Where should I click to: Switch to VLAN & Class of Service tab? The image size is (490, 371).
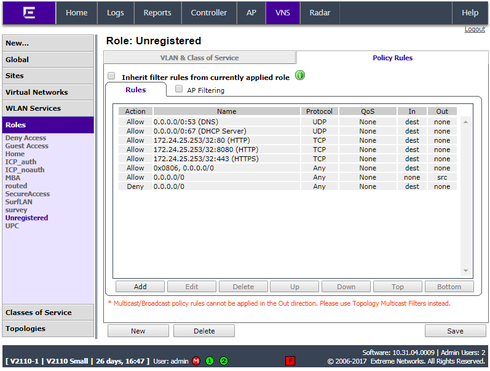[x=199, y=58]
